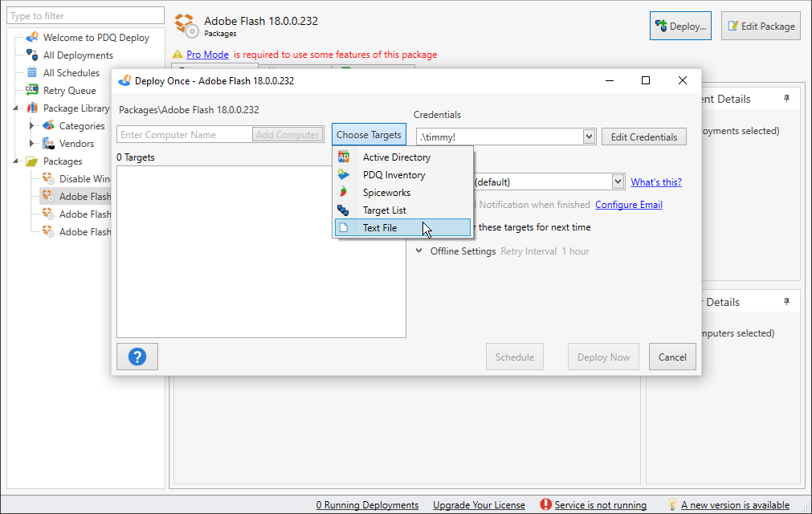Click the Spiceworks chili pepper icon
This screenshot has height=514, width=812.
343,192
